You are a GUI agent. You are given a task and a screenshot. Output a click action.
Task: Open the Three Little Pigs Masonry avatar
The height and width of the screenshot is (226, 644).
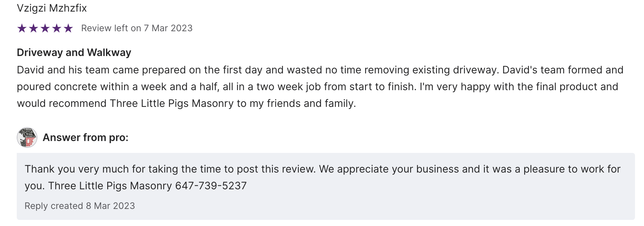pos(27,137)
